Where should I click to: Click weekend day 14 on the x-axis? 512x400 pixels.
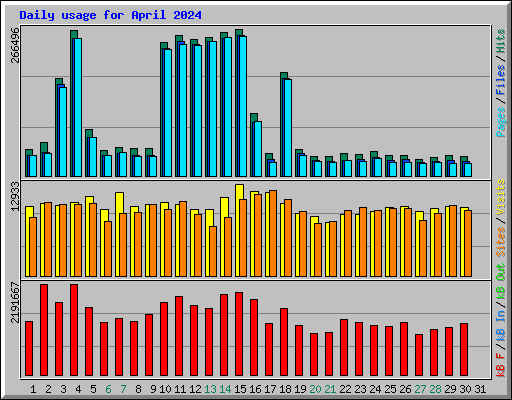pyautogui.click(x=225, y=389)
